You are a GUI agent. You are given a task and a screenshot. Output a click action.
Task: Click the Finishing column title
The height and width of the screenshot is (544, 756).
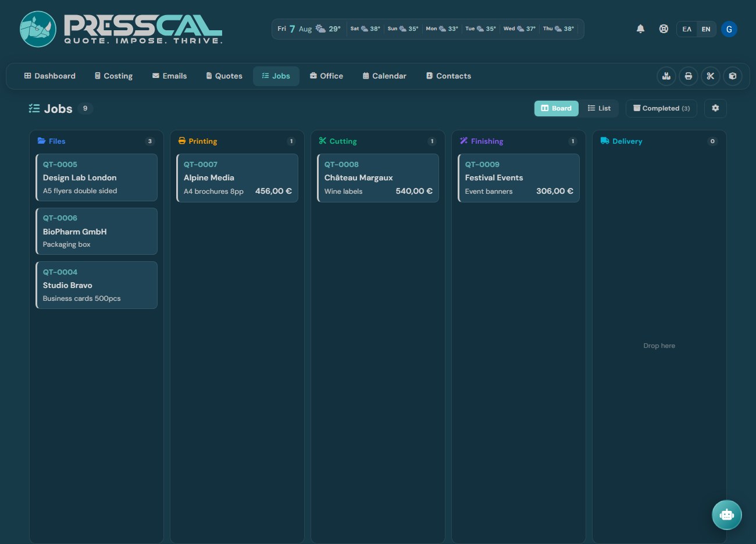click(487, 141)
